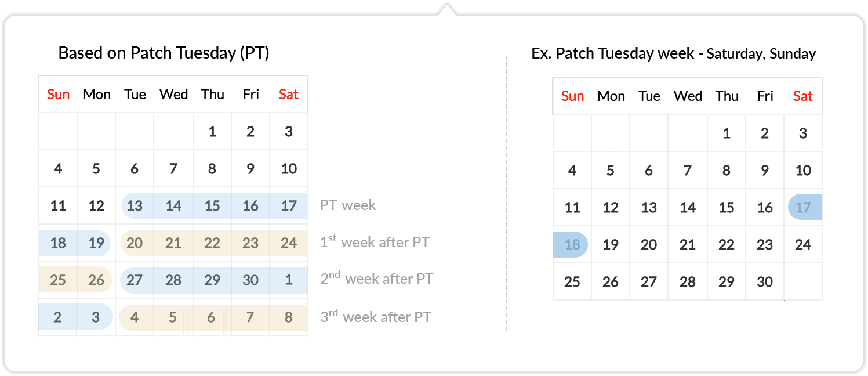Image resolution: width=868 pixels, height=376 pixels.
Task: Click date 1 in the right calendar
Action: [x=727, y=133]
